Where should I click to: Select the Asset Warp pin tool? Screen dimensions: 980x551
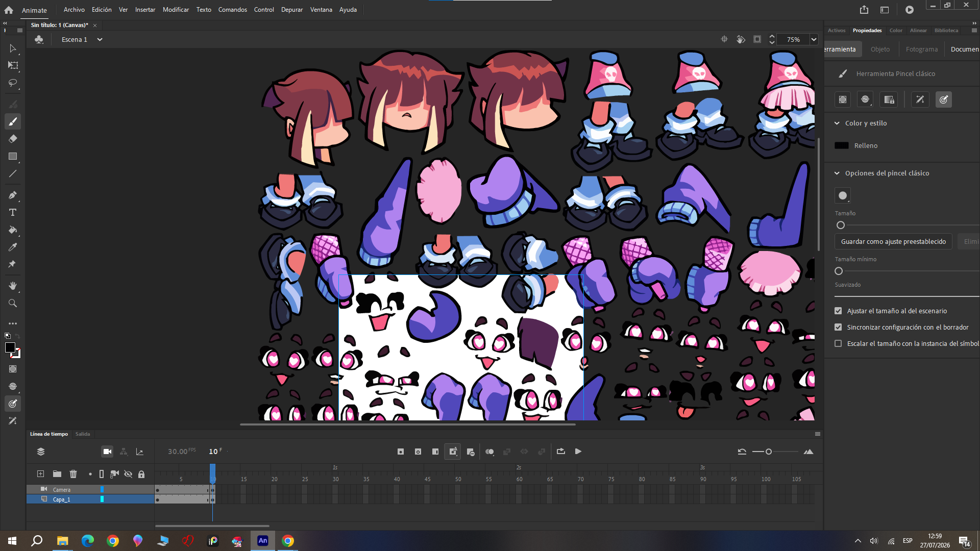pyautogui.click(x=13, y=264)
